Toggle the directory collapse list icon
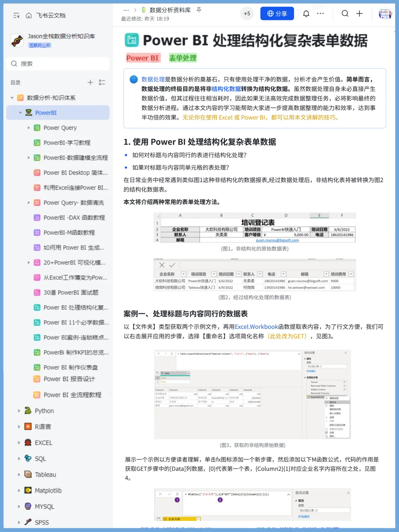 click(102, 82)
